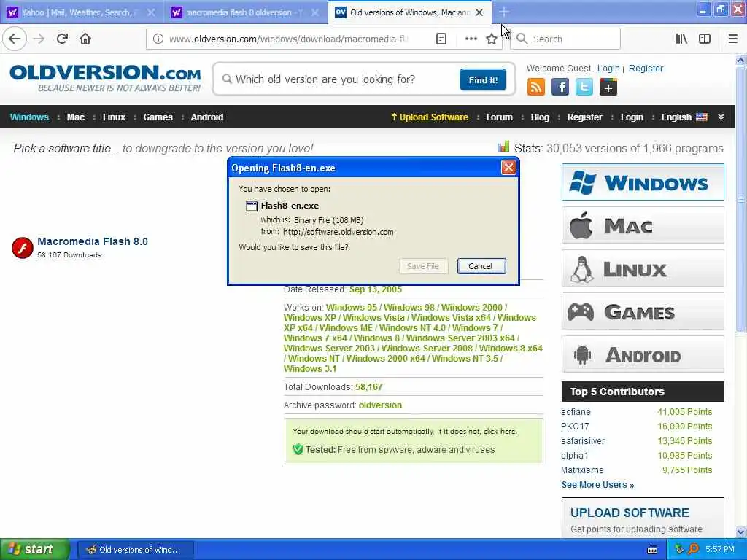
Task: Click the system tray green shield icon
Action: point(680,549)
